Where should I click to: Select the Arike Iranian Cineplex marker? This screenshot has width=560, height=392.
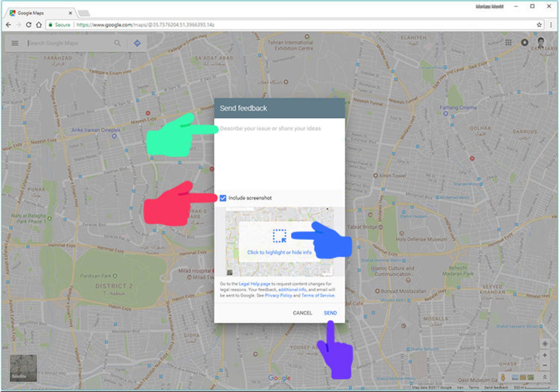point(114,136)
